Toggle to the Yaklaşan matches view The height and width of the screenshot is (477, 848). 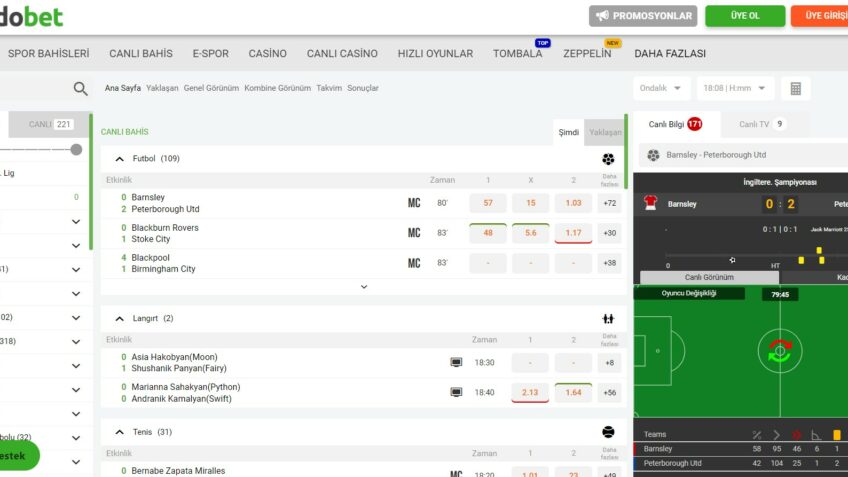604,132
